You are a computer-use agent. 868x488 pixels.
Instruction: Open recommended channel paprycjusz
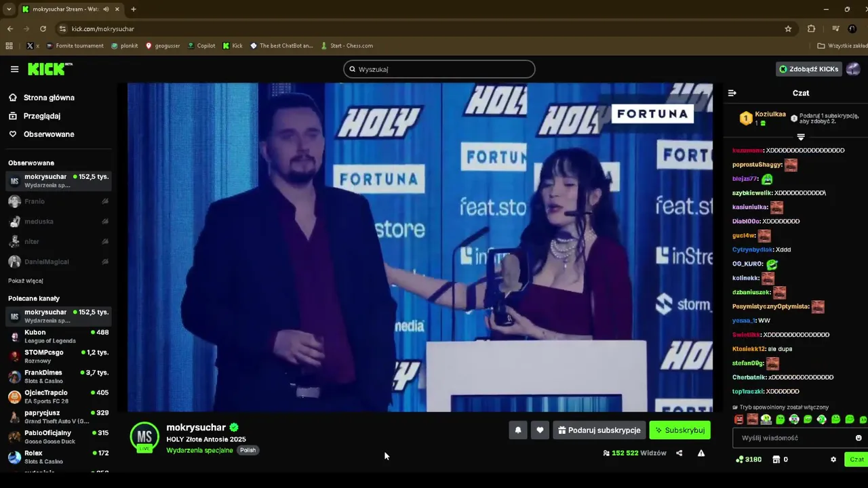pyautogui.click(x=58, y=417)
